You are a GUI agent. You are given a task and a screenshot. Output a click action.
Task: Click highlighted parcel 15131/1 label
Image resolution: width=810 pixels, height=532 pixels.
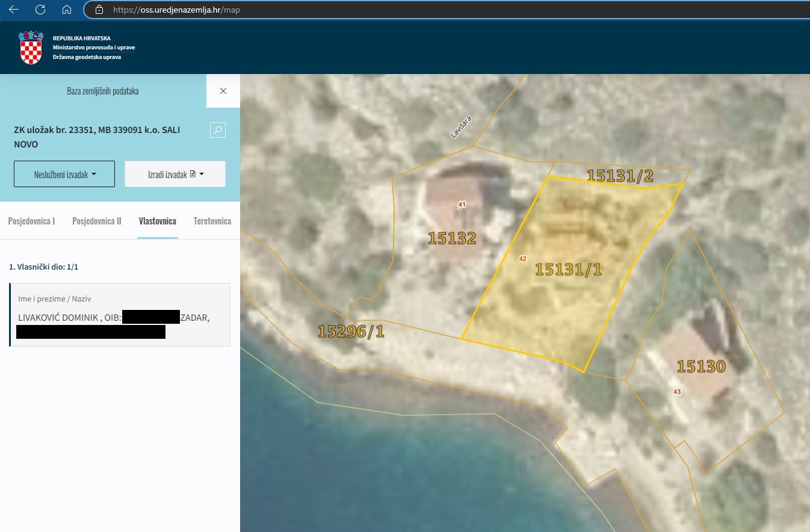pyautogui.click(x=568, y=269)
